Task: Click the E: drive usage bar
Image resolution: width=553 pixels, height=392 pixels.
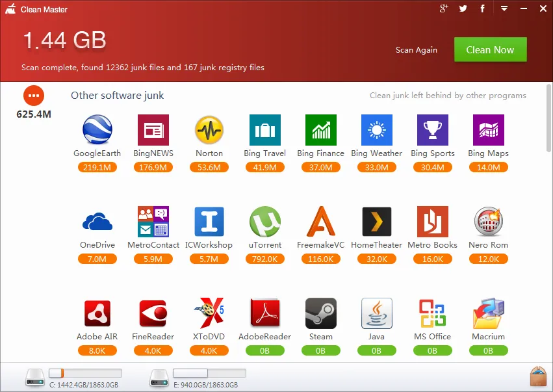Action: pyautogui.click(x=209, y=373)
